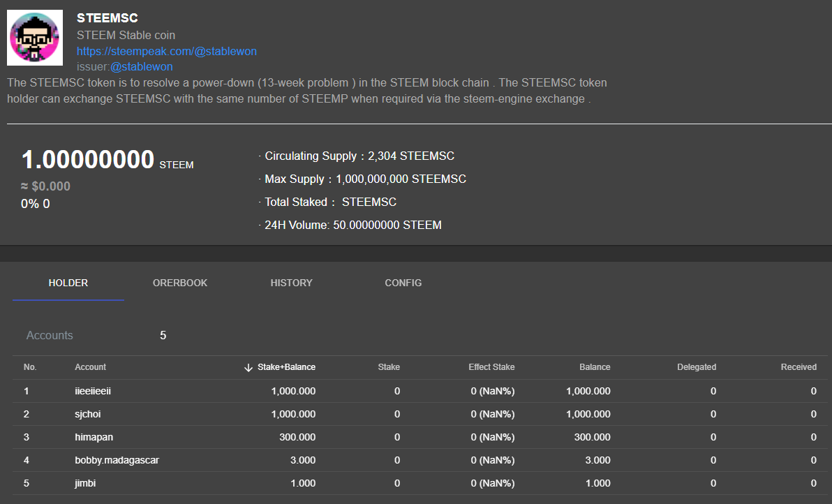
Task: Switch to the ORERBOOK tab
Action: pyautogui.click(x=180, y=283)
